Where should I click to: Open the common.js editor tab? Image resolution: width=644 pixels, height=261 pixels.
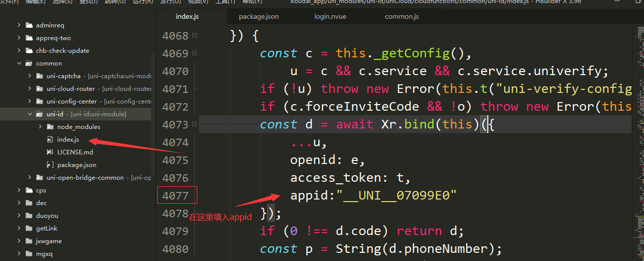click(x=402, y=17)
